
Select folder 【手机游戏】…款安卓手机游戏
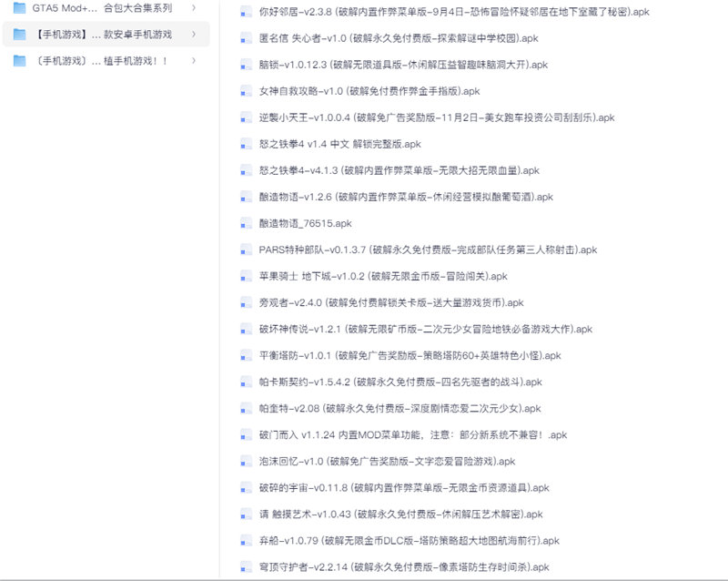[106, 35]
